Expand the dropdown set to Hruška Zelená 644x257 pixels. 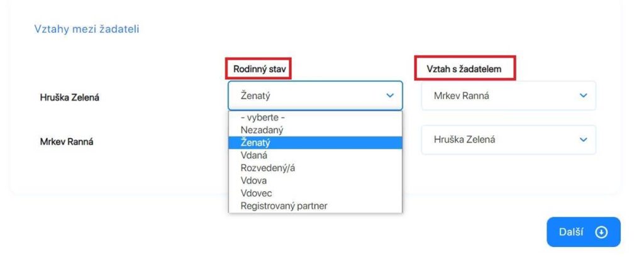[508, 139]
